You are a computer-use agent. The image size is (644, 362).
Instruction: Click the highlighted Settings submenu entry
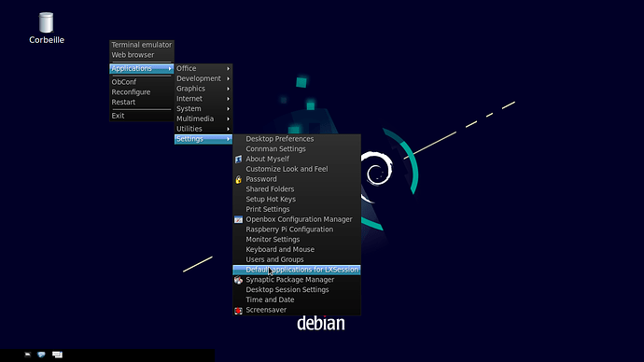click(x=203, y=139)
